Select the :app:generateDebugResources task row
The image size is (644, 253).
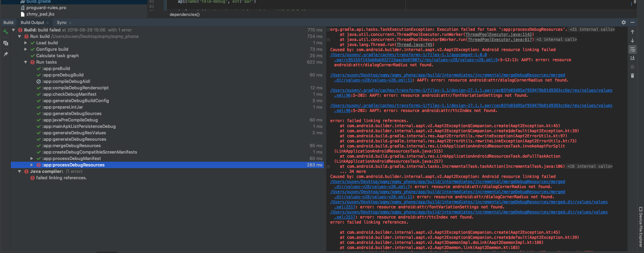click(167, 139)
